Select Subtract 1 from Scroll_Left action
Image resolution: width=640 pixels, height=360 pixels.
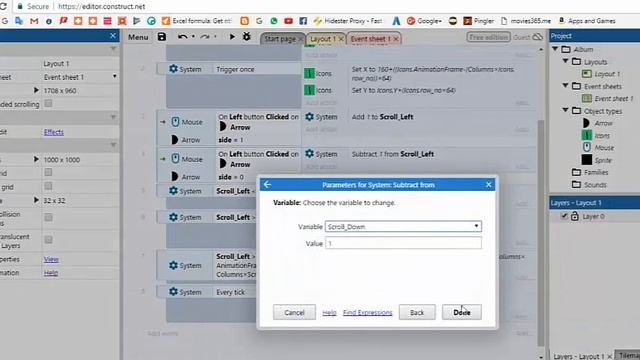[x=393, y=154]
